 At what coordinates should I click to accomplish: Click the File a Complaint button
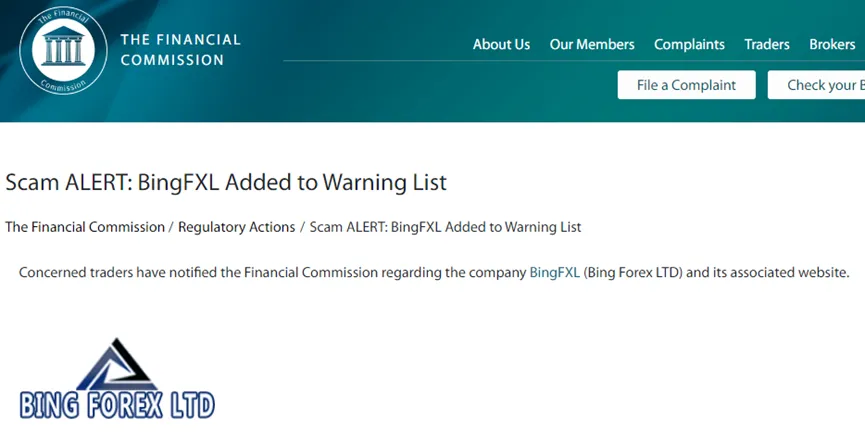click(686, 85)
